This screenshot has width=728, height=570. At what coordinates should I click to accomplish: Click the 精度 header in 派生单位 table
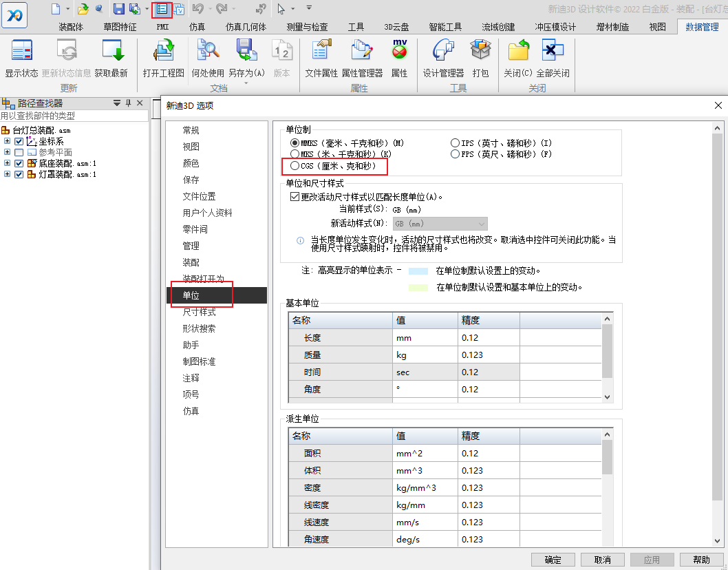point(489,436)
